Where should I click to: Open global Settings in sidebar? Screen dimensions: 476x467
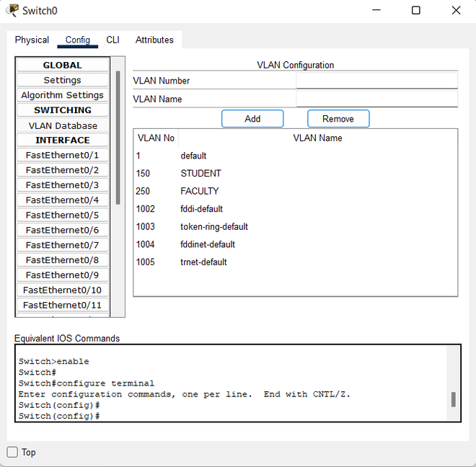62,80
